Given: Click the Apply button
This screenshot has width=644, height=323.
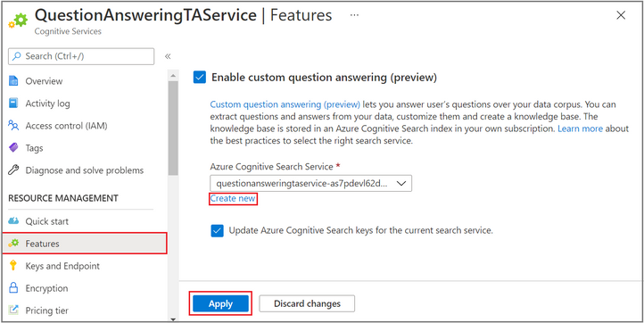Looking at the screenshot, I should click(220, 303).
